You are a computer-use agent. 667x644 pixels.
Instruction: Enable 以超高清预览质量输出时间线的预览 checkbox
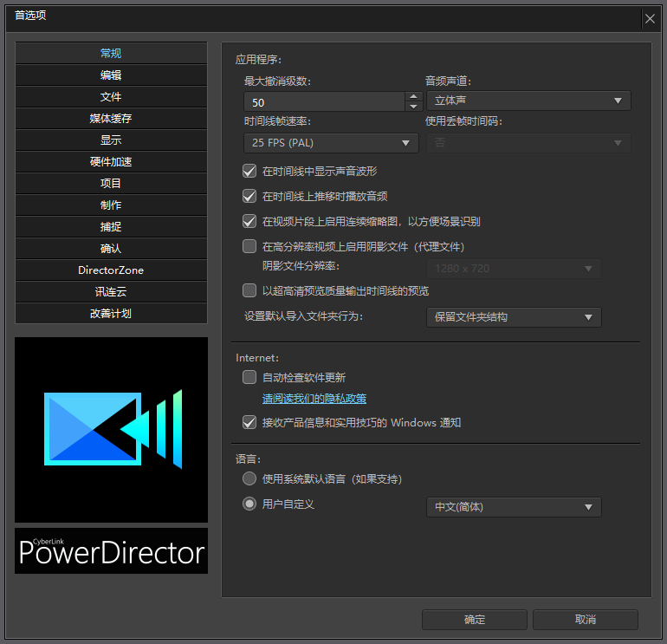pyautogui.click(x=249, y=290)
